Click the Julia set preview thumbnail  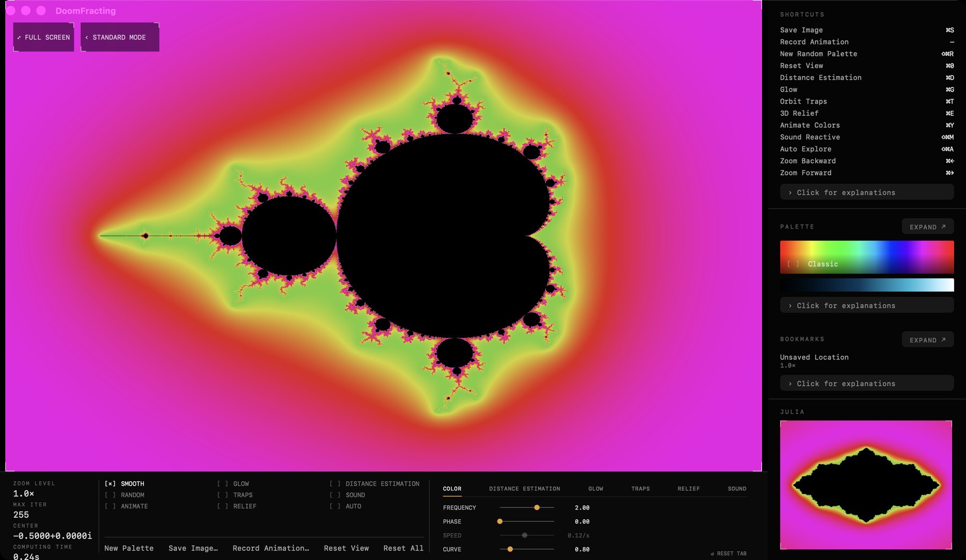866,485
